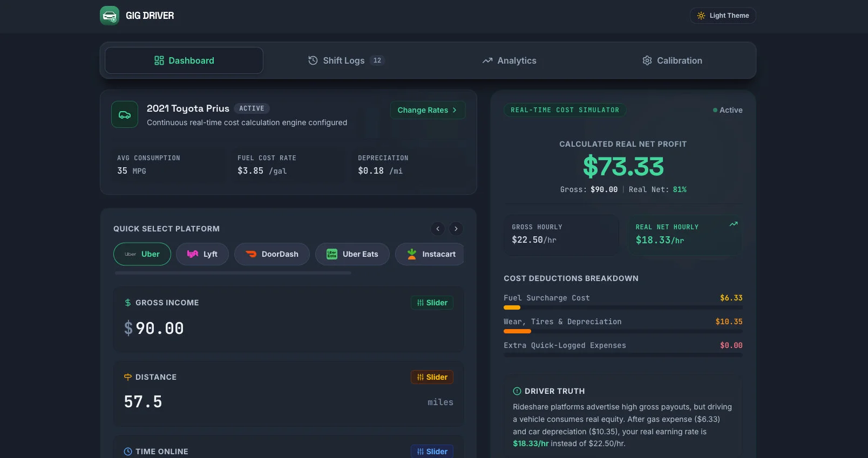Click the $3.85 /gal fuel cost rate
This screenshot has height=458, width=868.
click(262, 171)
